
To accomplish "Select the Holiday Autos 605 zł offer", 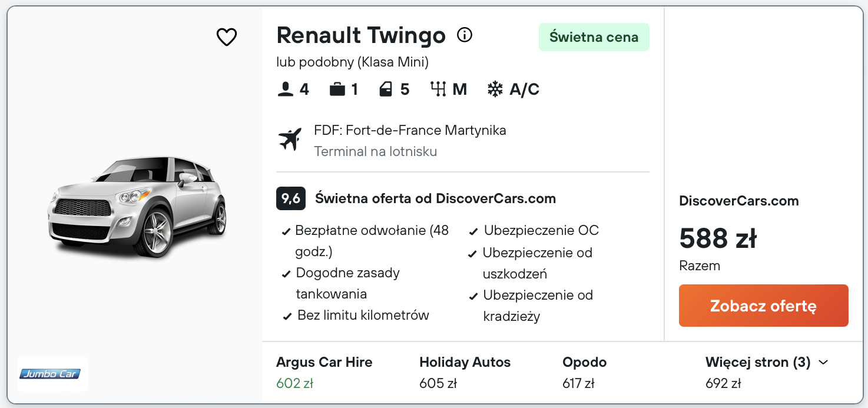I will pos(465,372).
